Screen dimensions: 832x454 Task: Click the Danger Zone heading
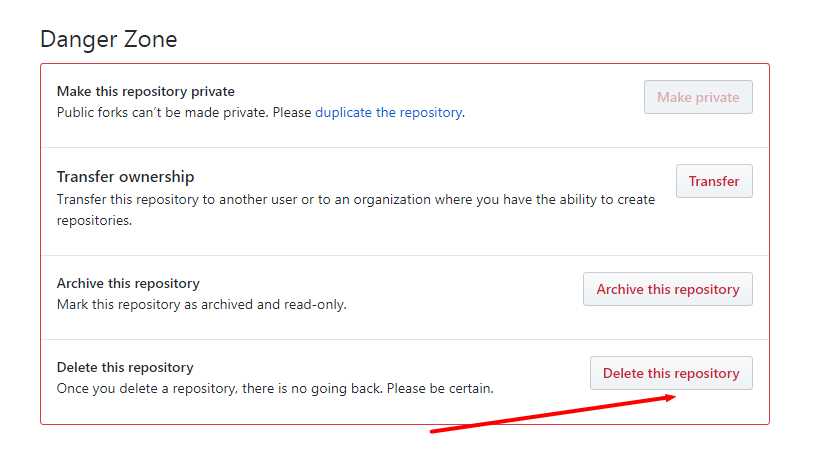108,39
